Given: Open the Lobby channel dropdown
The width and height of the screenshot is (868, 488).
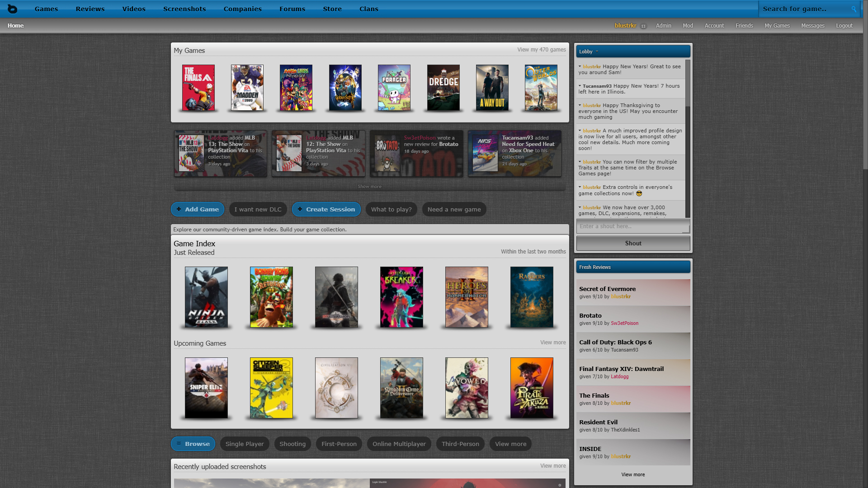Looking at the screenshot, I should tap(597, 52).
